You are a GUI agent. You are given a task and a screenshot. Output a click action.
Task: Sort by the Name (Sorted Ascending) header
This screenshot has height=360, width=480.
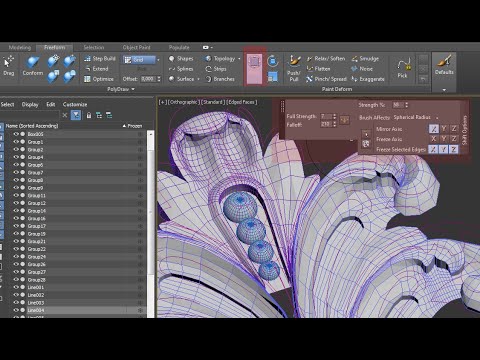click(32, 126)
